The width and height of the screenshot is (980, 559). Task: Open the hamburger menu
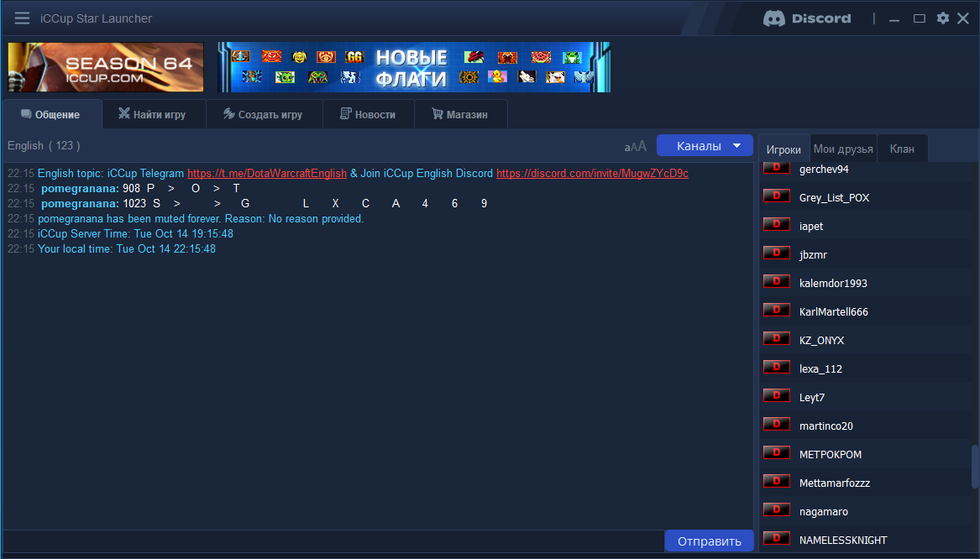(x=22, y=18)
